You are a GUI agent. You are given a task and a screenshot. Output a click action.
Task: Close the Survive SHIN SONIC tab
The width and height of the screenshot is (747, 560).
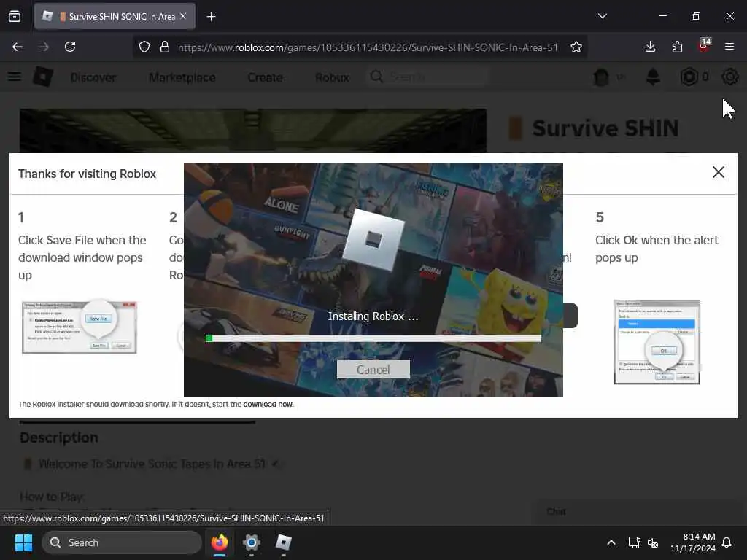click(x=183, y=16)
